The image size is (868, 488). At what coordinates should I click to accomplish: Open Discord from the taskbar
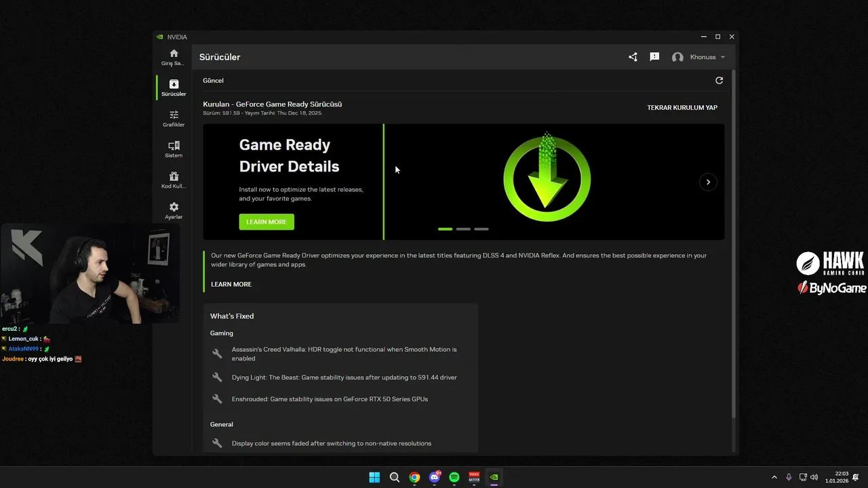point(435,477)
